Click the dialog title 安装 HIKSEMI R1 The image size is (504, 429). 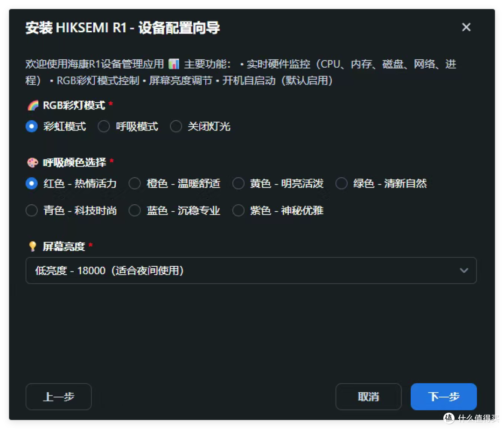(x=123, y=28)
